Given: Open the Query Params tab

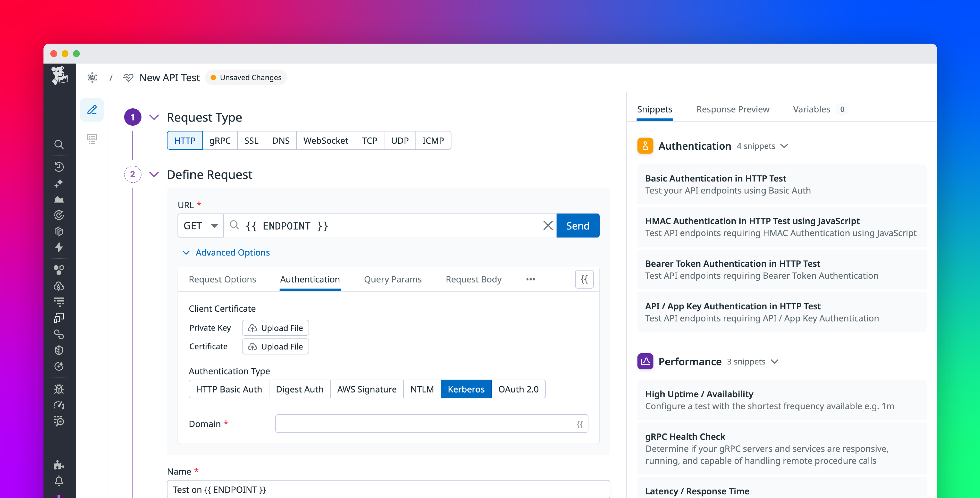Looking at the screenshot, I should point(393,279).
